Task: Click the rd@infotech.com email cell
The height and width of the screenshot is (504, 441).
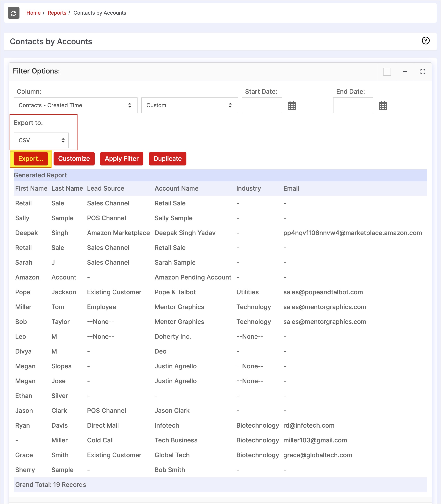Action: pos(309,425)
